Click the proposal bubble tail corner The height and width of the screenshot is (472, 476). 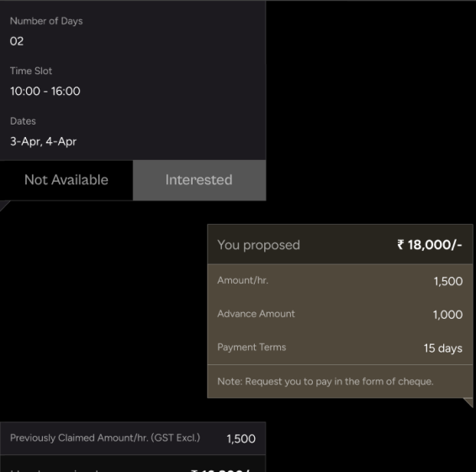469,402
